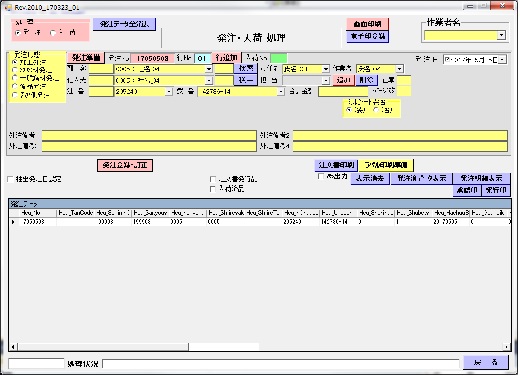Tick the checkbox at far left below the form panel
520x377 pixels.
pyautogui.click(x=10, y=179)
